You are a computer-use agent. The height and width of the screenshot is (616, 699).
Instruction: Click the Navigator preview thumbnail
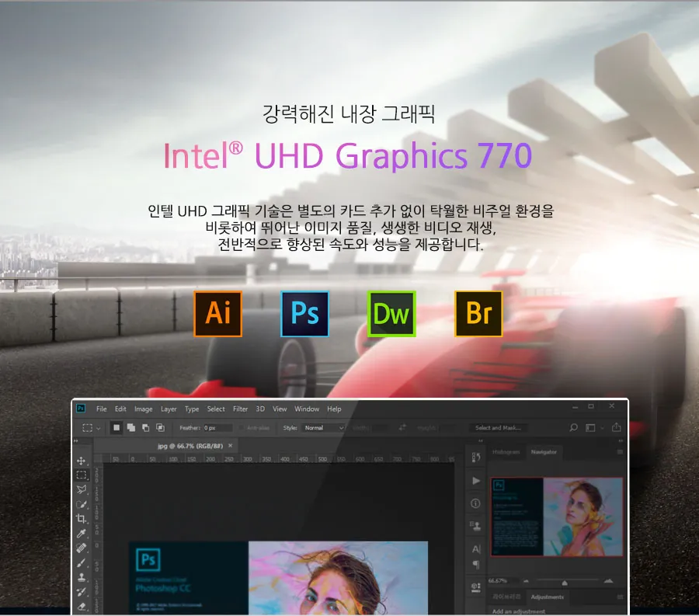point(557,517)
